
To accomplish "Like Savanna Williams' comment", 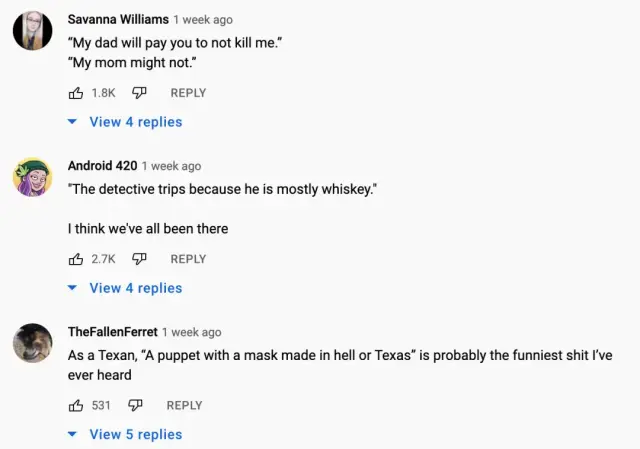I will pyautogui.click(x=76, y=93).
